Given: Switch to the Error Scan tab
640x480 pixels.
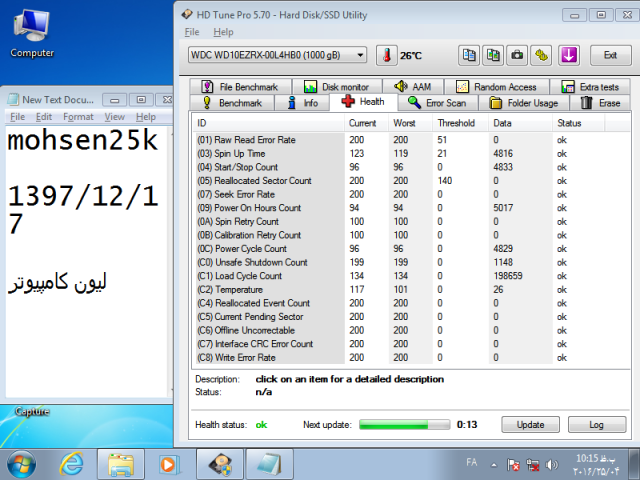Looking at the screenshot, I should 436,103.
